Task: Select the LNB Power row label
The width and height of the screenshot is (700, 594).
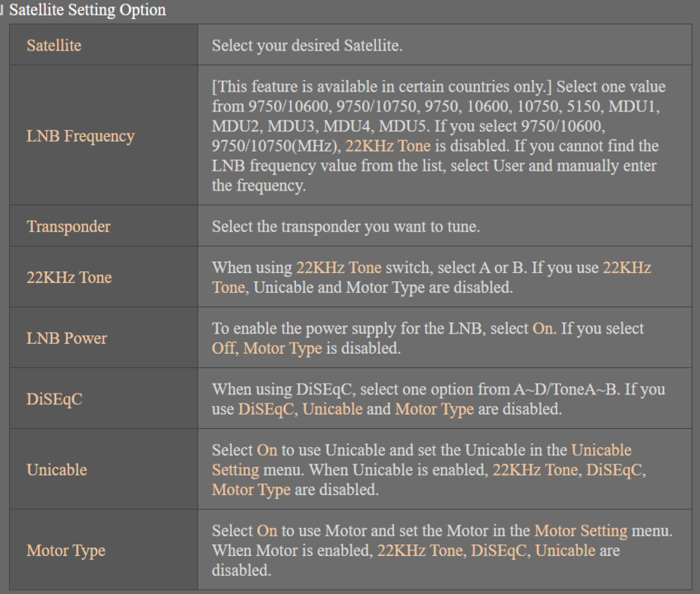Action: (67, 337)
